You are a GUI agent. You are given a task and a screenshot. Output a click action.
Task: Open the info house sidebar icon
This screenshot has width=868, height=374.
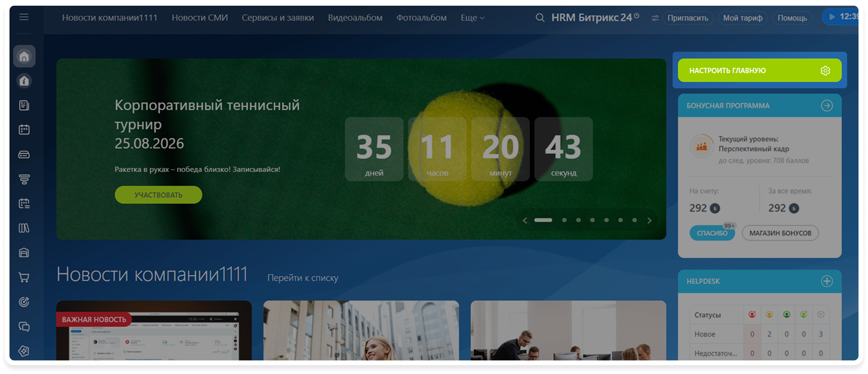click(x=24, y=81)
